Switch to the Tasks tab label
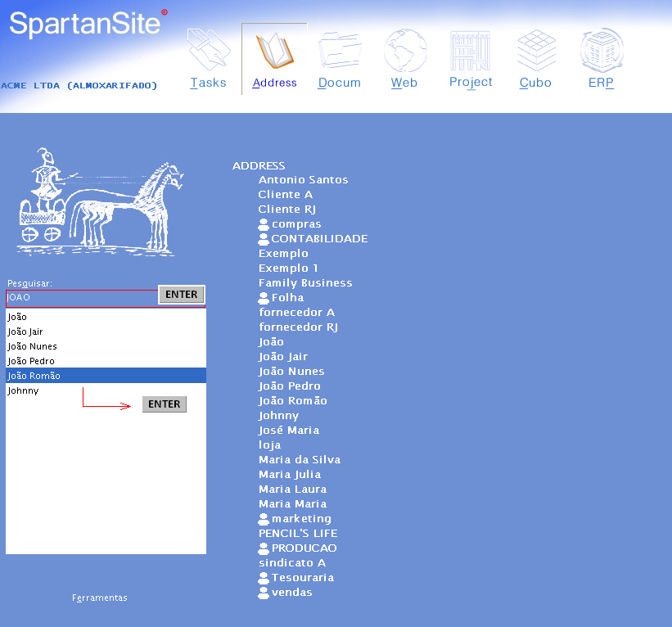The height and width of the screenshot is (627, 672). 208,83
